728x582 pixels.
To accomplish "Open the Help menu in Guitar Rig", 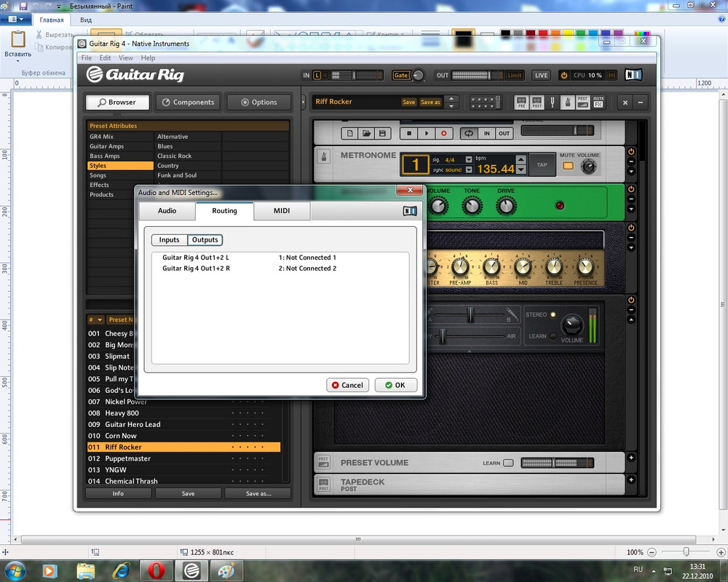I will [148, 58].
